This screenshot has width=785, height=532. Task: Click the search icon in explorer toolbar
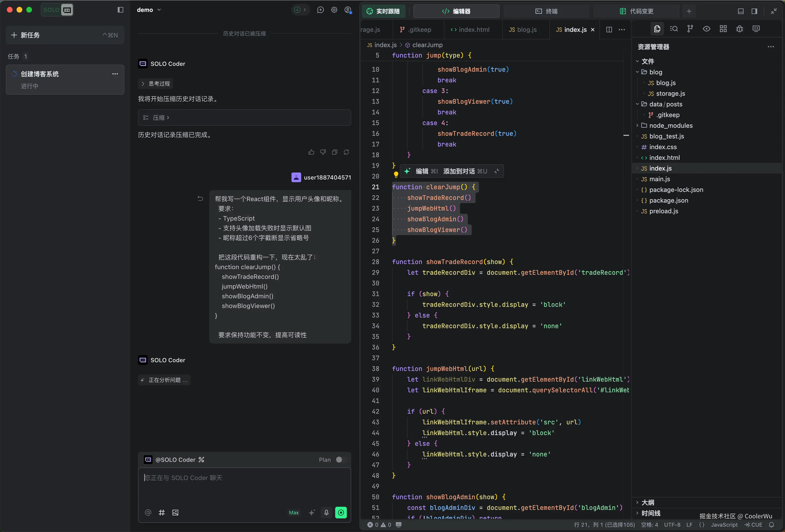click(x=674, y=29)
